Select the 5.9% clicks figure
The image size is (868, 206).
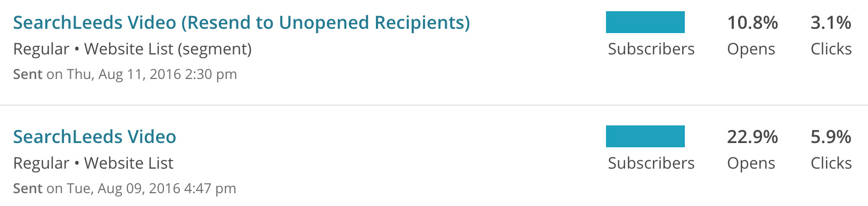point(831,137)
